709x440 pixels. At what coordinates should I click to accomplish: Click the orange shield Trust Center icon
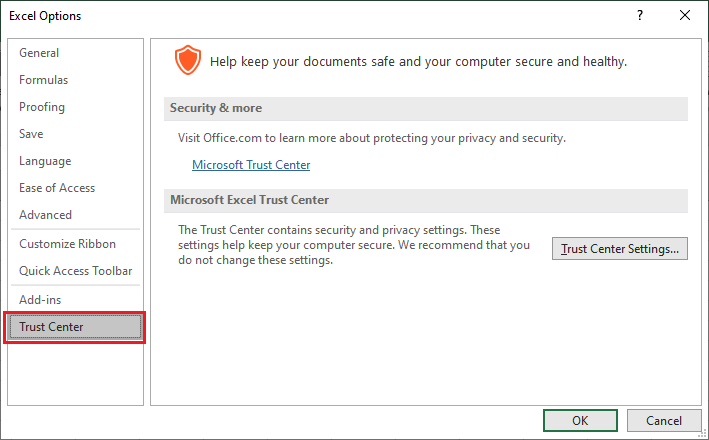187,61
